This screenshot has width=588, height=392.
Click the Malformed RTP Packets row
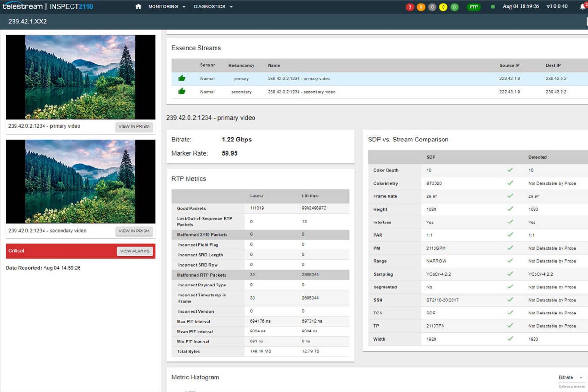(x=260, y=275)
